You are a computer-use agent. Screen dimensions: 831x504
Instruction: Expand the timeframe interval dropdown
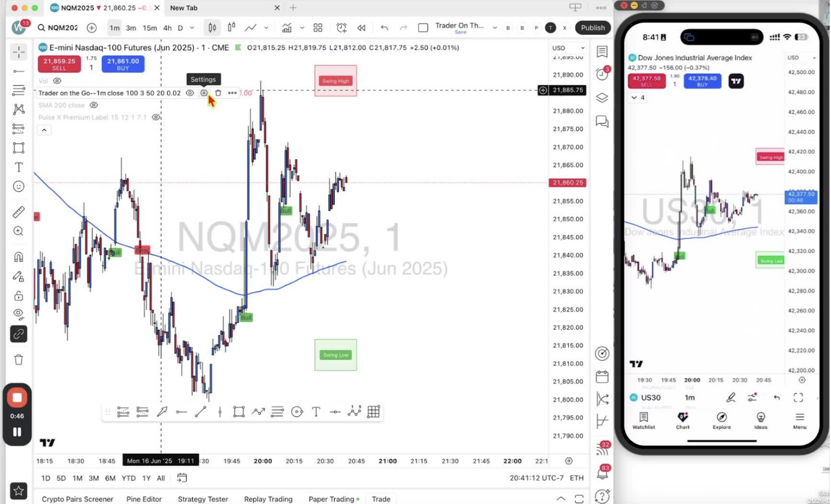click(192, 28)
